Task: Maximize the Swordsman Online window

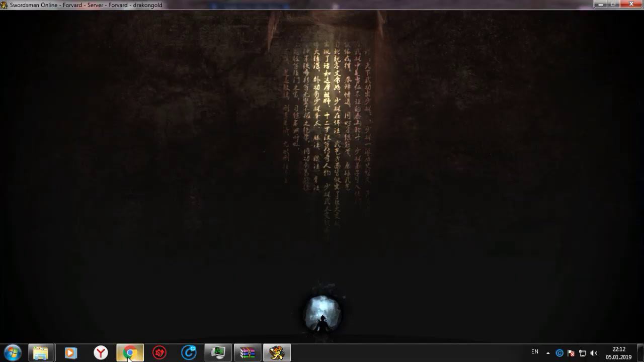Action: [x=613, y=4]
